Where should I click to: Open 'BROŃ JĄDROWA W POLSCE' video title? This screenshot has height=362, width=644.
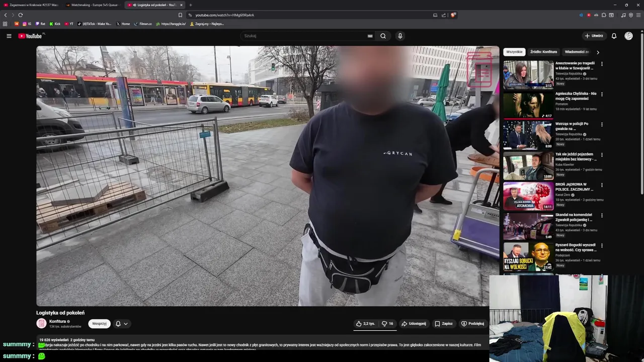[x=575, y=187]
